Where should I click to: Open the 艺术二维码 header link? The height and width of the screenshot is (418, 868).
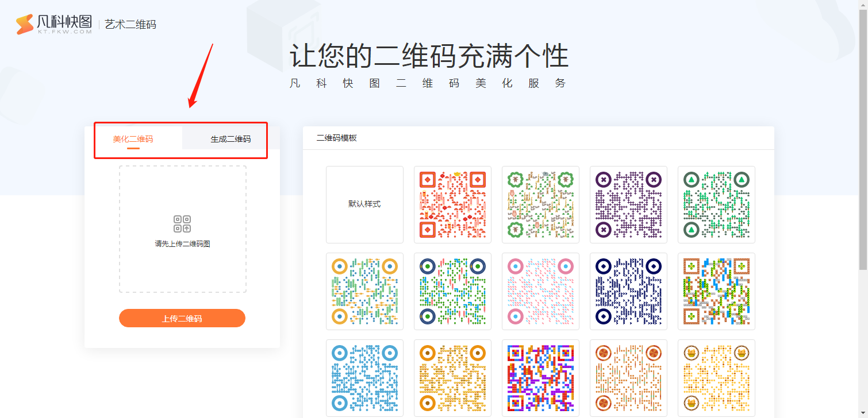tap(130, 25)
